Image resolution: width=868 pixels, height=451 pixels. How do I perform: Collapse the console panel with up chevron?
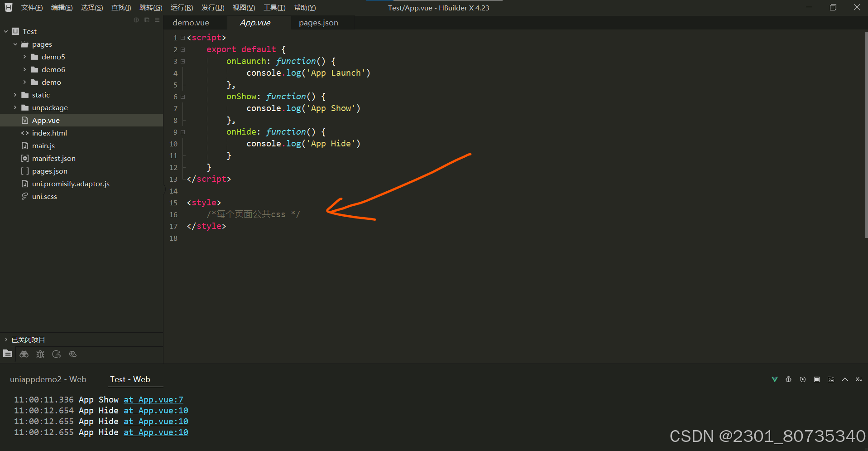[845, 379]
